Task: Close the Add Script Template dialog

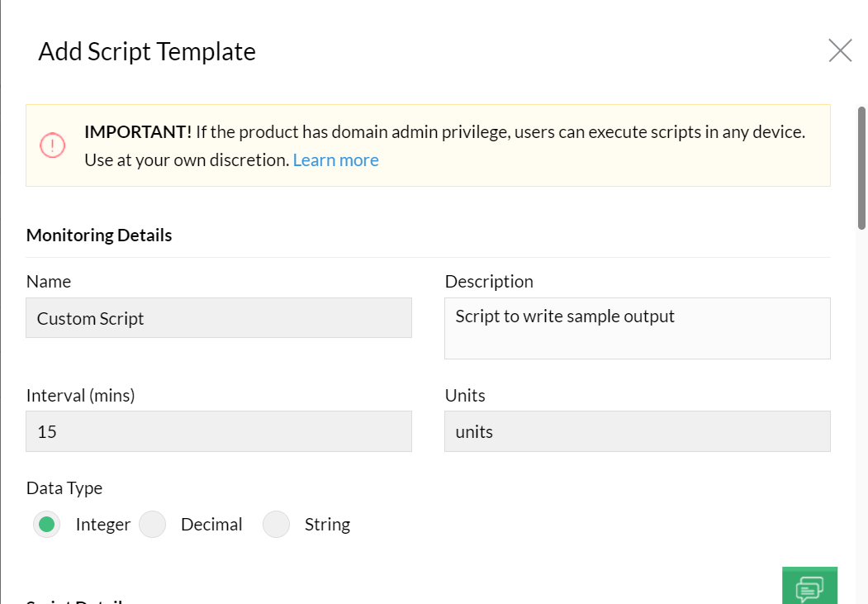Action: [x=840, y=51]
